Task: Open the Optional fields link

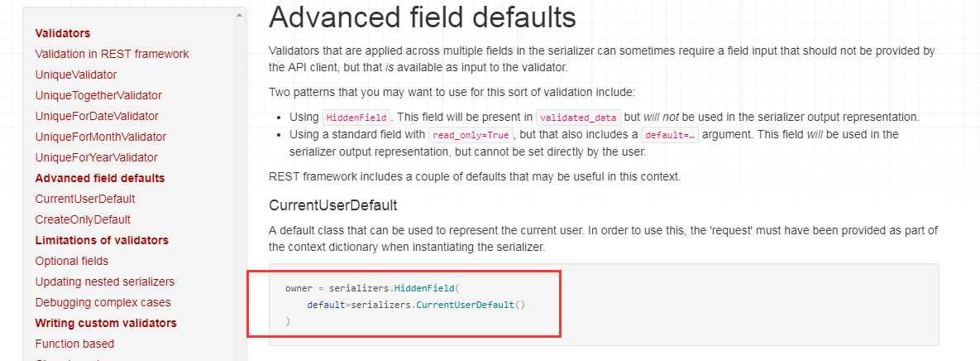Action: coord(72,260)
